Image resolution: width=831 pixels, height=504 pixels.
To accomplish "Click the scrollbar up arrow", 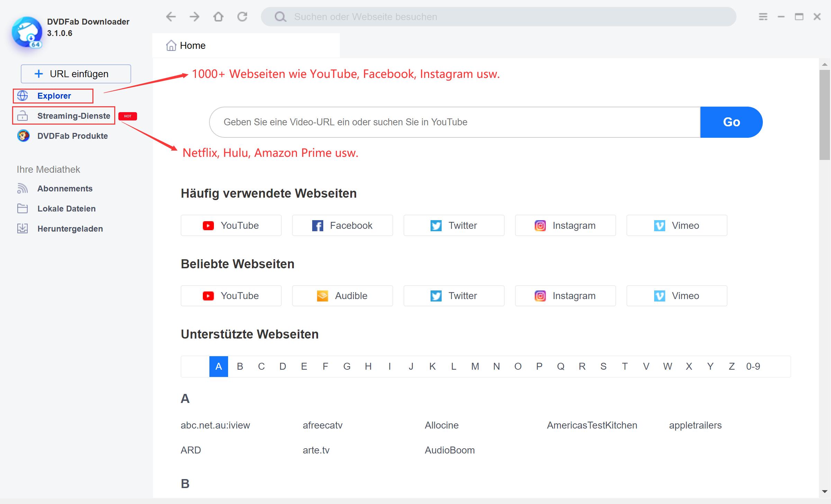I will pyautogui.click(x=825, y=64).
